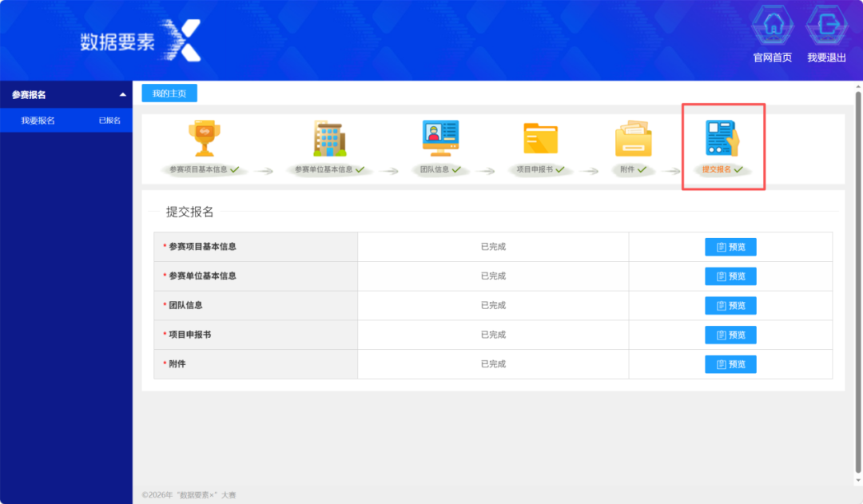Viewport: 863px width, 504px height.
Task: Collapse the 参赛报名 sidebar section arrow
Action: click(x=123, y=94)
